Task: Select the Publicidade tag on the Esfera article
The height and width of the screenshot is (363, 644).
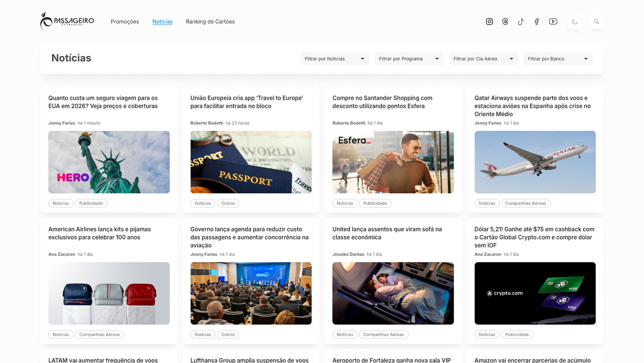Action: coord(375,203)
